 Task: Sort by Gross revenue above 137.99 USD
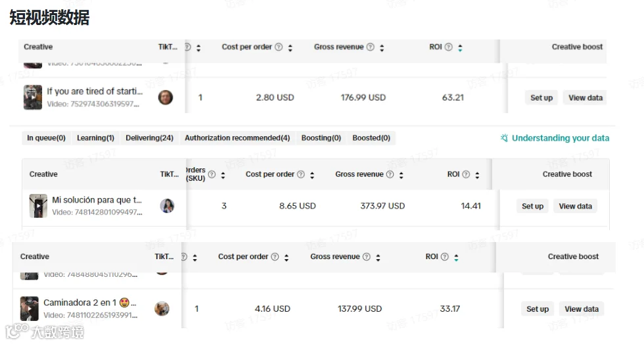click(378, 257)
